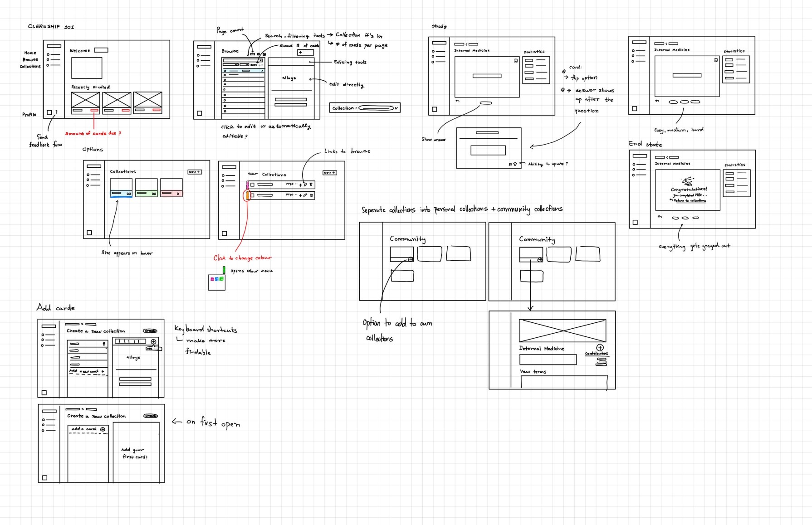This screenshot has height=525, width=812.
Task: Click the circled plus next to 'Add a card'
Action: pos(103,429)
